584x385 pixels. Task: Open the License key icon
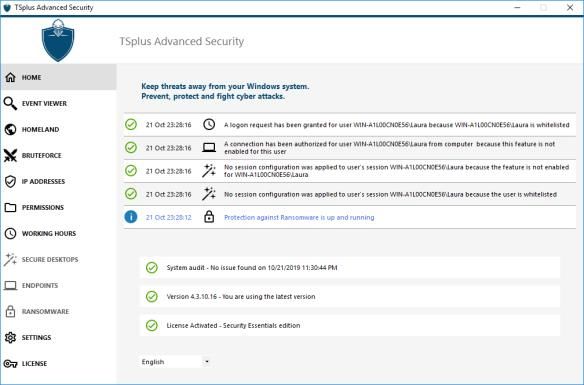(10, 363)
